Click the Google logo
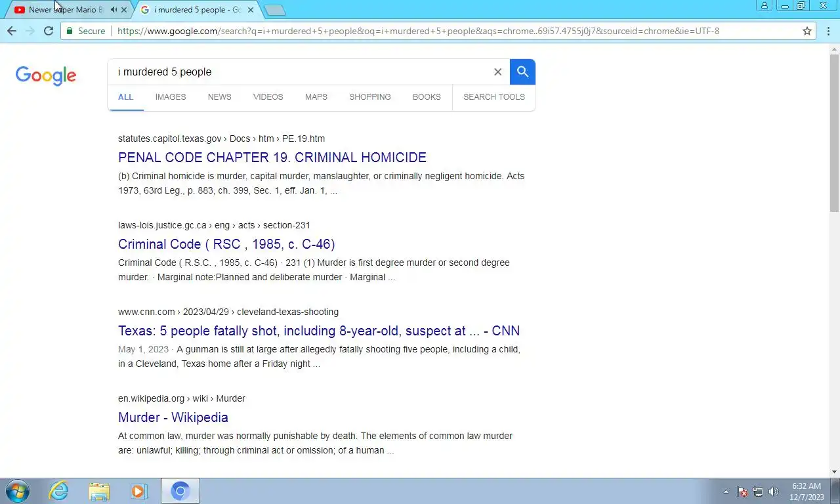 pos(46,75)
